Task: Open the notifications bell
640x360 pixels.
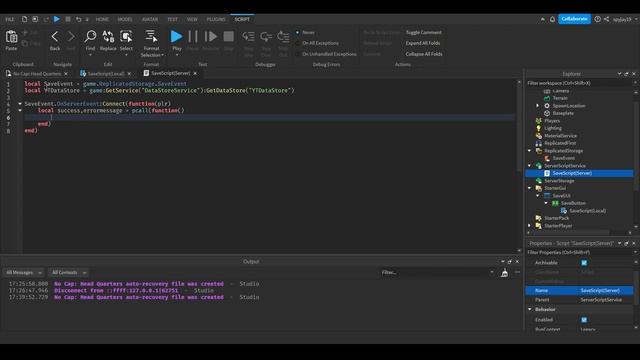Action: pyautogui.click(x=552, y=19)
